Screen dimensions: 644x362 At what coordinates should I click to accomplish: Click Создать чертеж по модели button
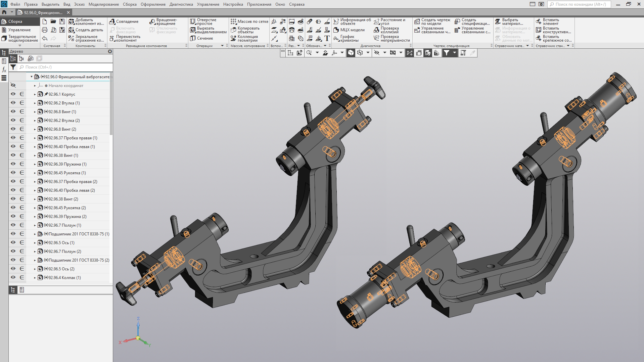pos(432,21)
